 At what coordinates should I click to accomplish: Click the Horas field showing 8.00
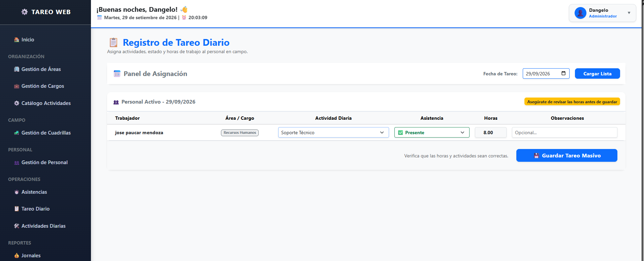490,133
